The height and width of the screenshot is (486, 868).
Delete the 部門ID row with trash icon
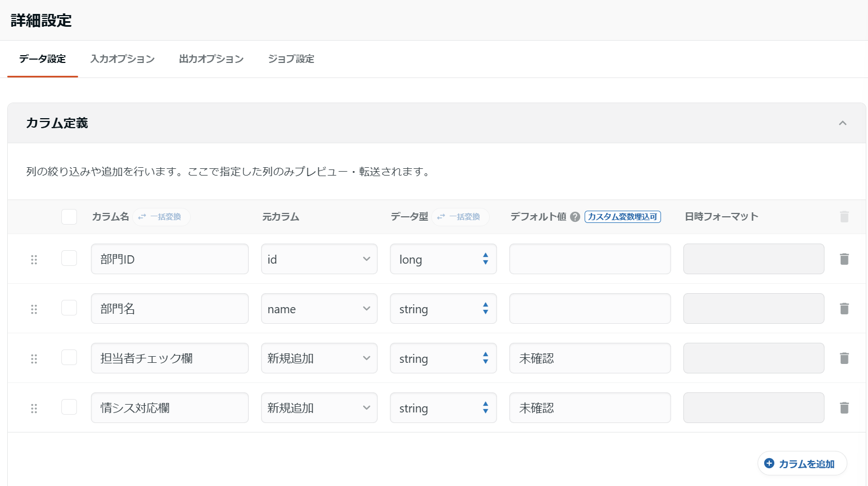pyautogui.click(x=844, y=259)
